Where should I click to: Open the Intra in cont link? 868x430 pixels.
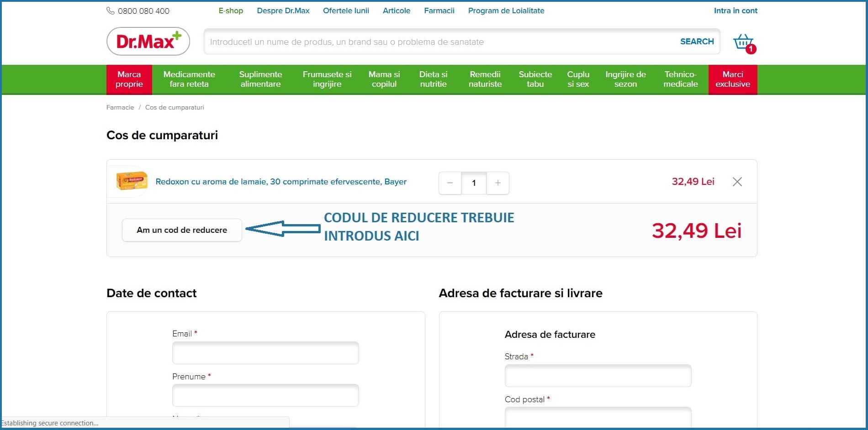pos(736,10)
